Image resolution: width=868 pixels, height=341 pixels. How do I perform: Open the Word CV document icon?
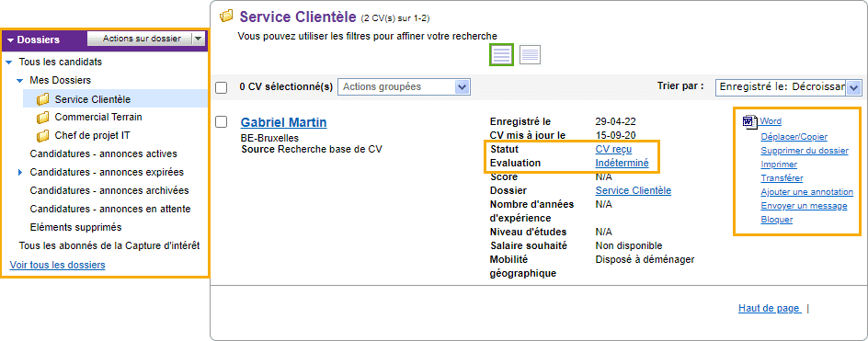coord(750,121)
